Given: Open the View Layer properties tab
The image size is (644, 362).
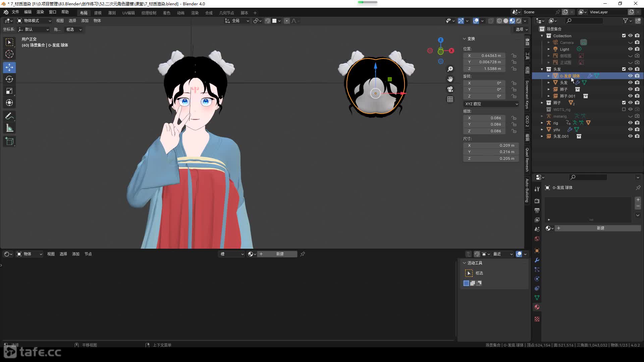Looking at the screenshot, I should 537,220.
